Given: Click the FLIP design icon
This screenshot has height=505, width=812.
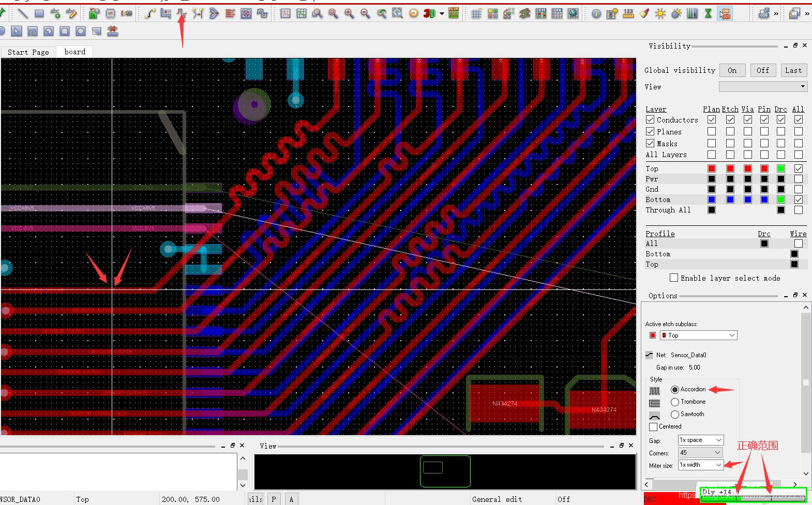Looking at the screenshot, I should 454,13.
